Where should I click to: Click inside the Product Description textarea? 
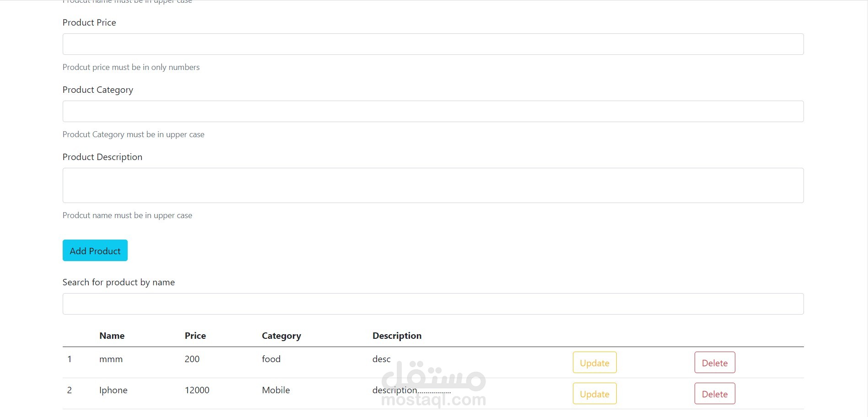[x=433, y=185]
